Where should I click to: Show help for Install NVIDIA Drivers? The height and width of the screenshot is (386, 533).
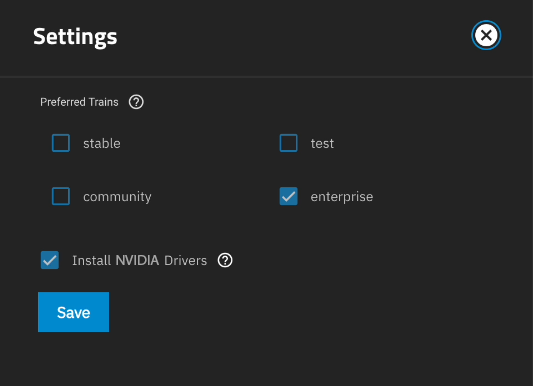point(225,260)
